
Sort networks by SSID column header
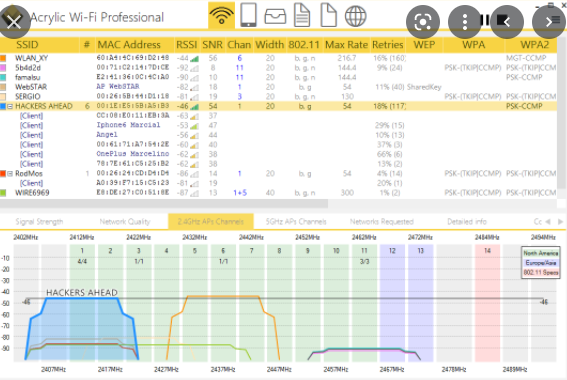click(27, 45)
